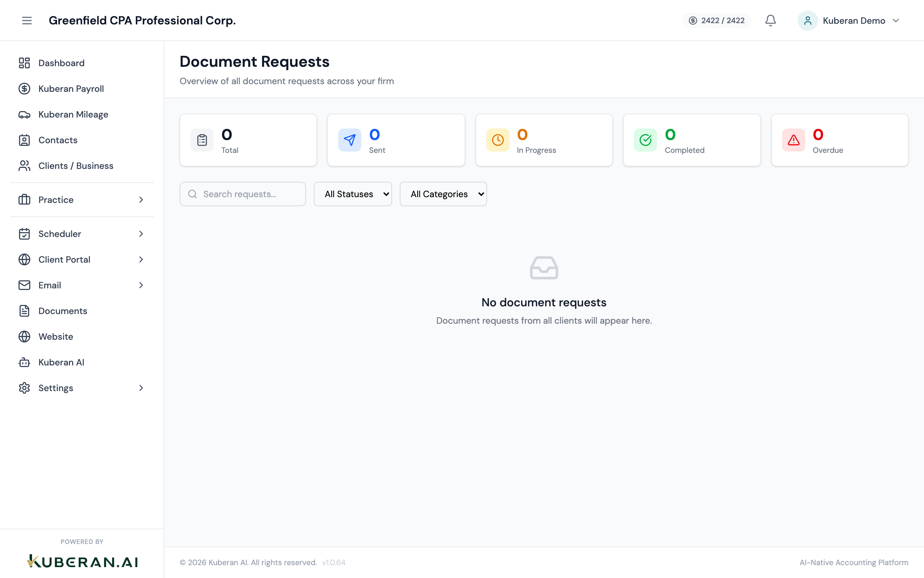924x578 pixels.
Task: Click the Documents file icon
Action: (x=24, y=311)
